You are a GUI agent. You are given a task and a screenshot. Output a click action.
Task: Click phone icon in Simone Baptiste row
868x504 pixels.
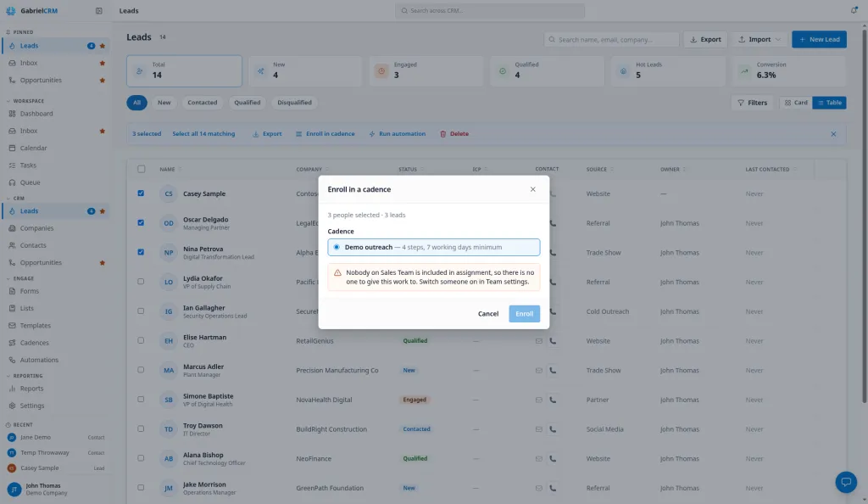pos(553,400)
